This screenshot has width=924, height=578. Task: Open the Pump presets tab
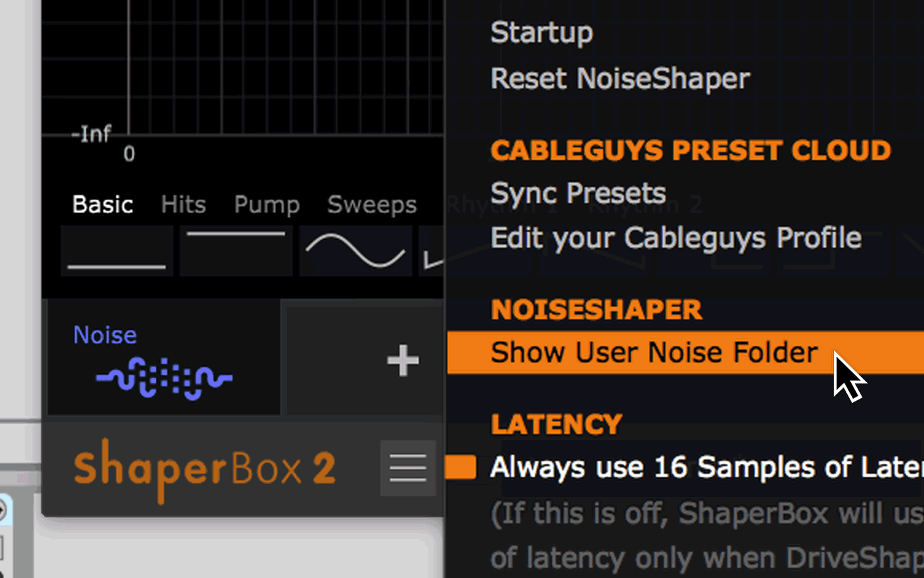click(267, 204)
